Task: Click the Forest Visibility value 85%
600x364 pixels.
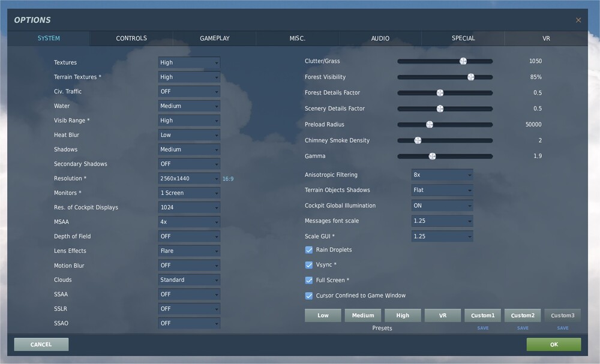Action: 536,77
